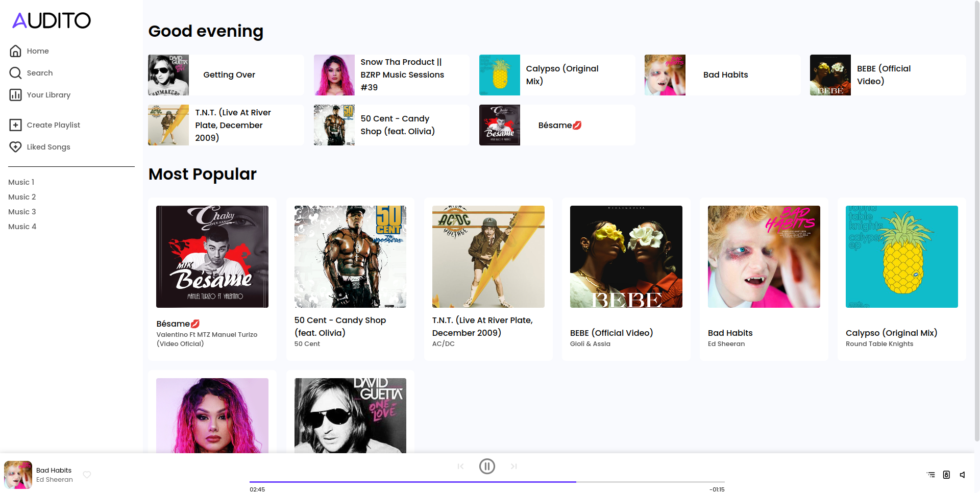
Task: Play Getting Over from the quick tiles
Action: pos(226,75)
